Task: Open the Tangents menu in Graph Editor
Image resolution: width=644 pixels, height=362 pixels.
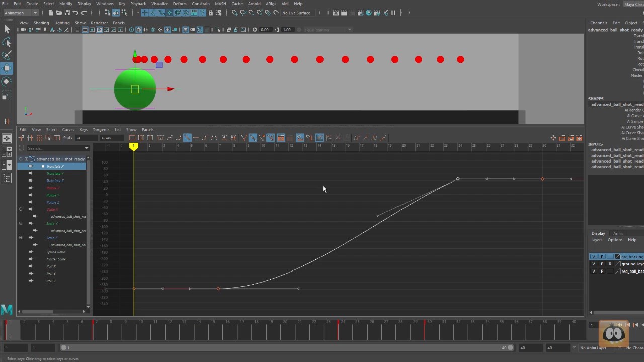Action: coord(101,130)
